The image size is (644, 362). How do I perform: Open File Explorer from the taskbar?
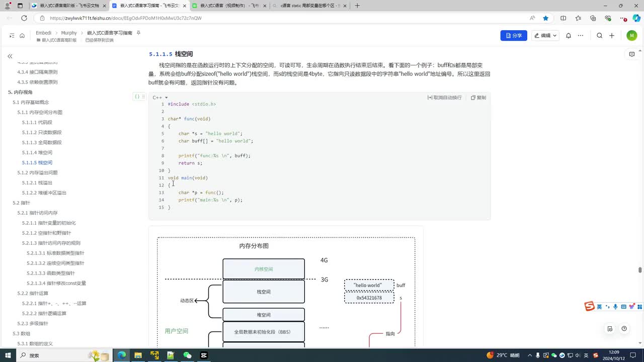click(x=138, y=355)
